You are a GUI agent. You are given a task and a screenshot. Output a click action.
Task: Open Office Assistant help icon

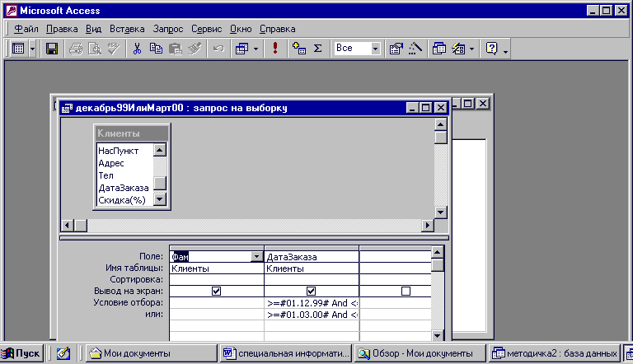point(491,49)
